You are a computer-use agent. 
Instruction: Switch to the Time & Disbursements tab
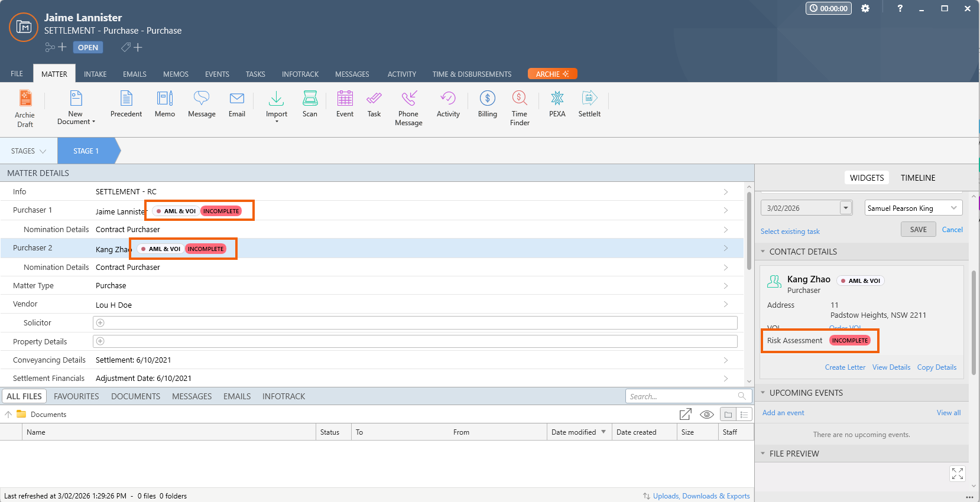472,74
